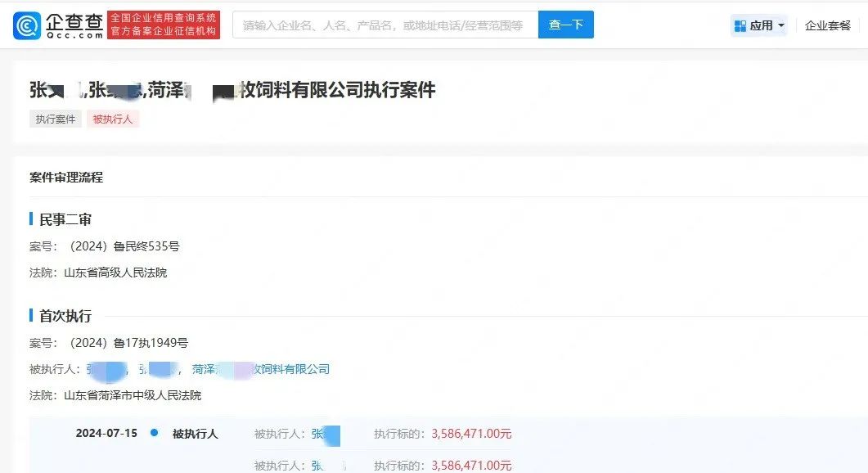Viewport: 868px width, 473px height.
Task: Open the 菏泽 牧饲料有限公司 company link
Action: tap(261, 369)
